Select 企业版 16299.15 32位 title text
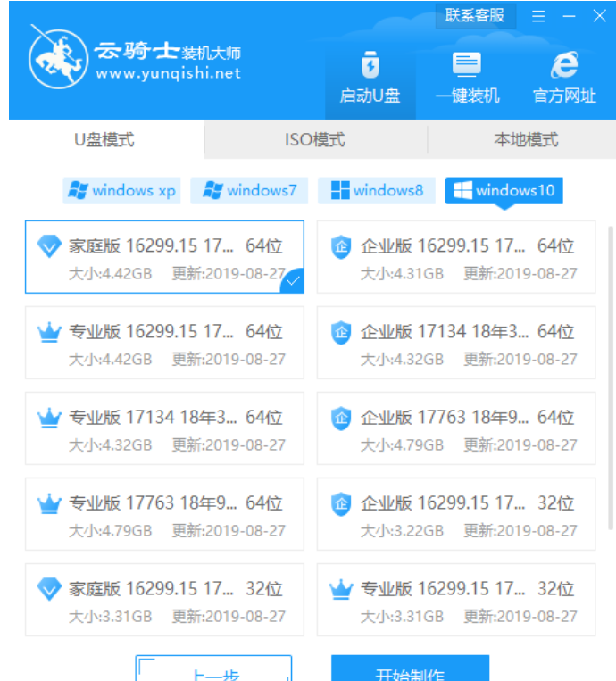The width and height of the screenshot is (616, 681). pyautogui.click(x=468, y=503)
